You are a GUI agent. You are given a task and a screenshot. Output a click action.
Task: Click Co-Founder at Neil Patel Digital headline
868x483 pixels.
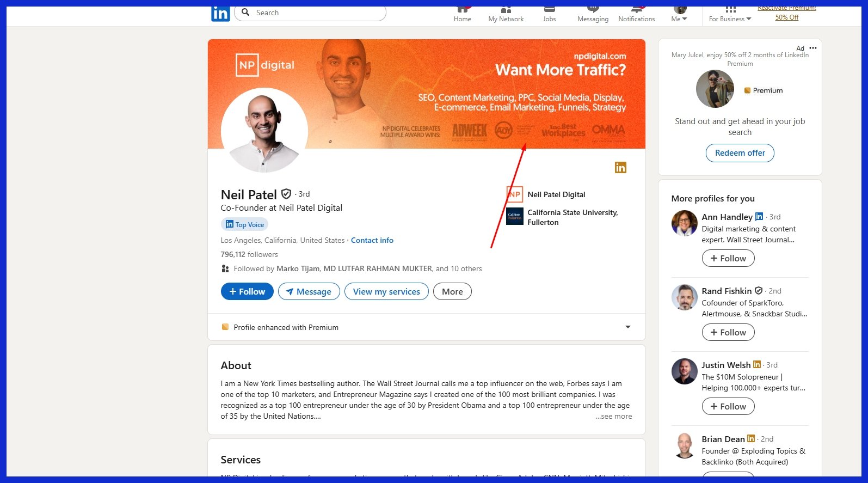[281, 208]
